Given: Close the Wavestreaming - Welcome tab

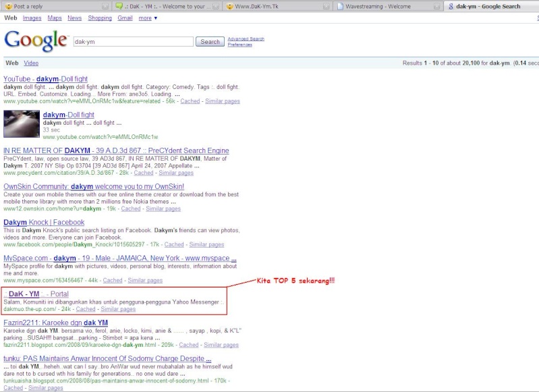Looking at the screenshot, I should point(436,6).
